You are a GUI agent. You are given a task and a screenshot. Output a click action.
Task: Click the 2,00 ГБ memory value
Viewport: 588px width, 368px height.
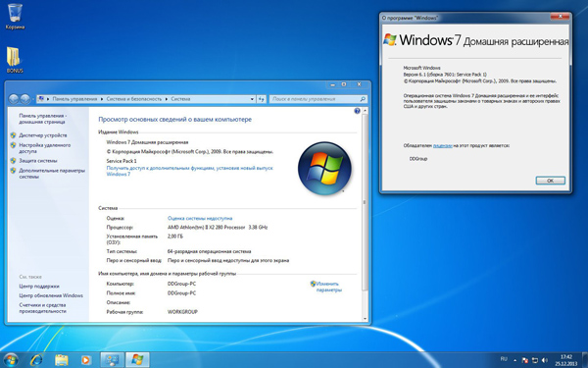175,237
